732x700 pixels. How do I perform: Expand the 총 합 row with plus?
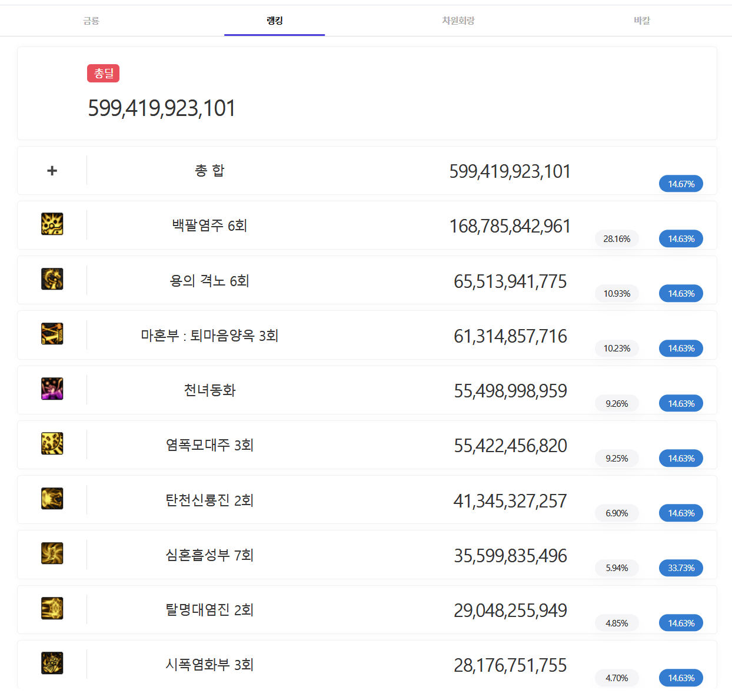[52, 171]
